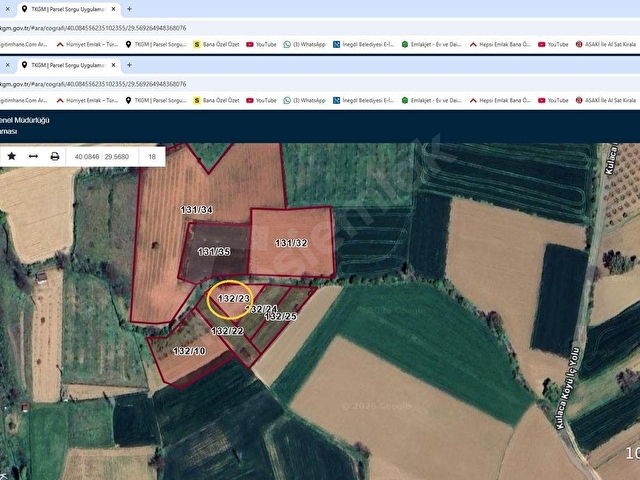Open ASAKİ İle Al Sat Kirala in upper bar

[x=606, y=44]
